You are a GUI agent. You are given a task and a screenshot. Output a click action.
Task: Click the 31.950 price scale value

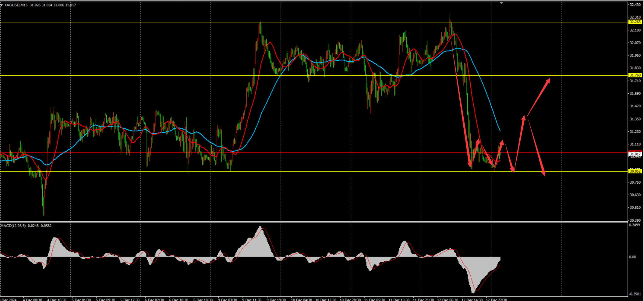point(635,56)
